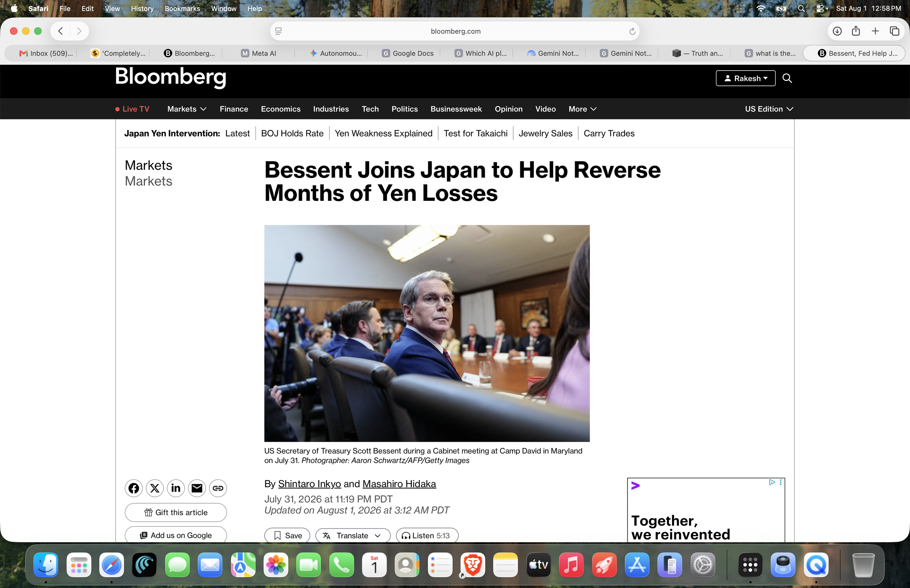Open Messages from the Dock
Viewport: 910px width, 588px height.
tap(177, 565)
